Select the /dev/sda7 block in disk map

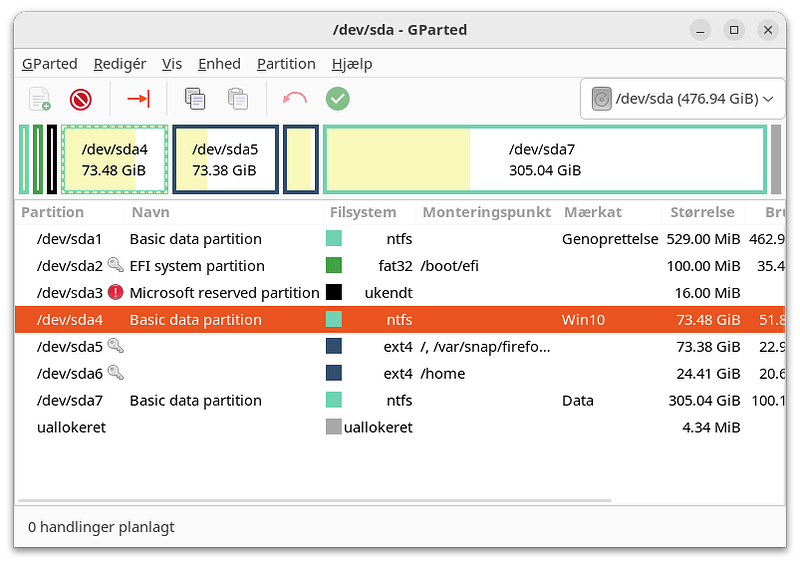click(x=544, y=159)
